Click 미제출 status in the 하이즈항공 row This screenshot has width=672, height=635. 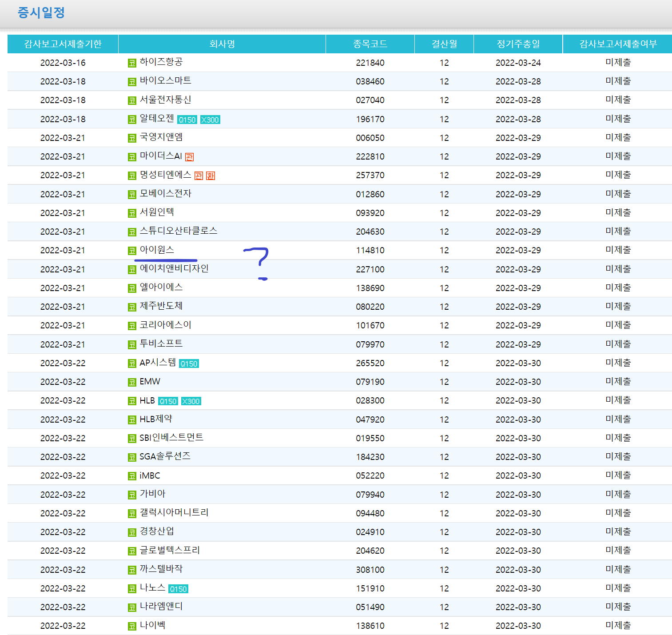pos(618,63)
